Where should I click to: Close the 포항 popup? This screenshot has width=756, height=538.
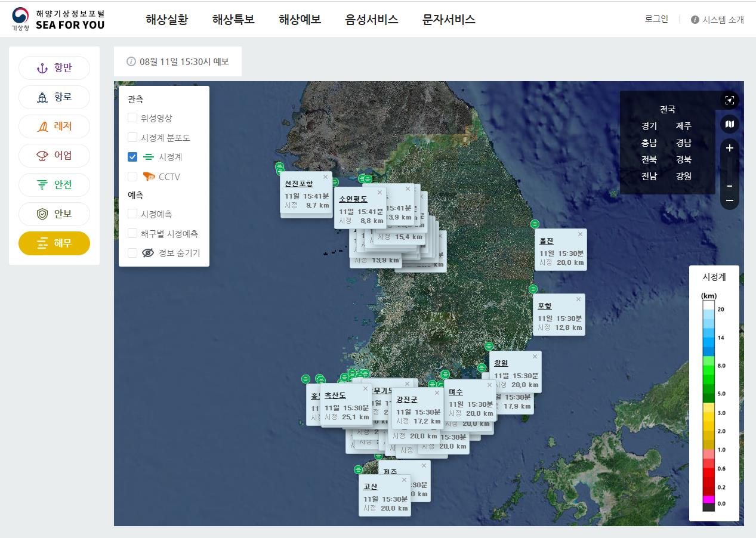pos(578,299)
